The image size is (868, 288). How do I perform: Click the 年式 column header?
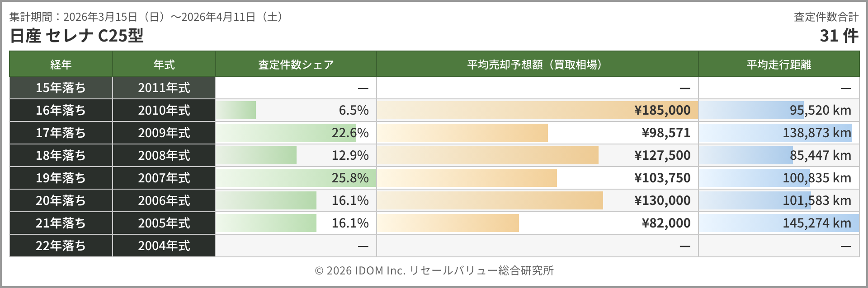tap(164, 64)
